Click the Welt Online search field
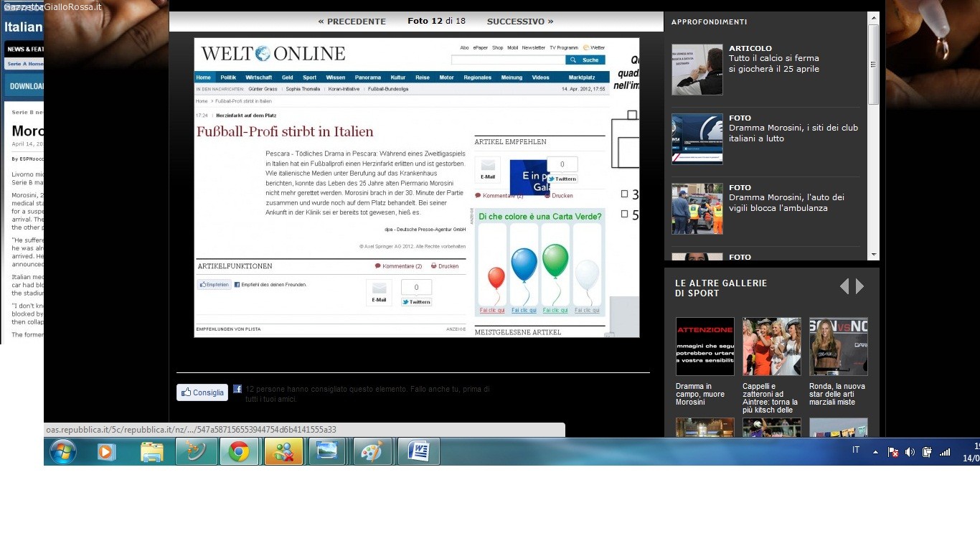Viewport: 980px width, 551px height. pyautogui.click(x=508, y=60)
